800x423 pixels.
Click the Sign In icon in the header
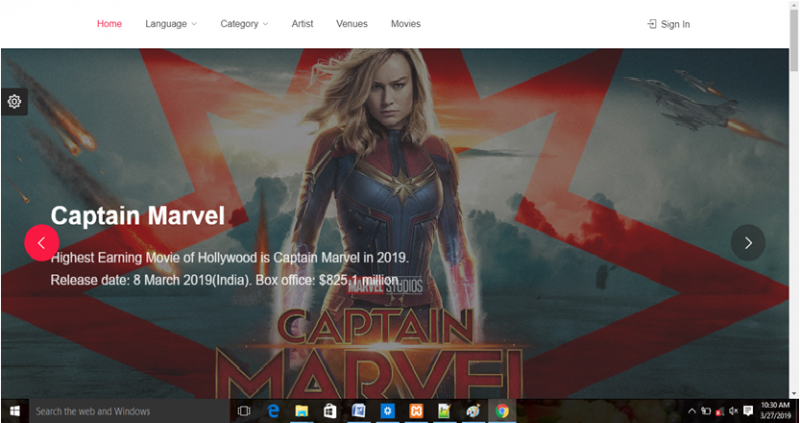pos(652,24)
